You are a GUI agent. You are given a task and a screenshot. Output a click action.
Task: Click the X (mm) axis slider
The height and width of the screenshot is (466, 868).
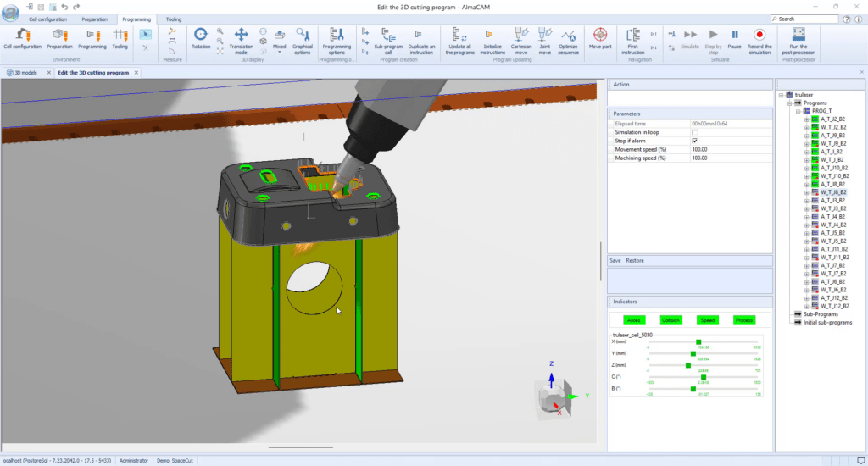(x=698, y=342)
